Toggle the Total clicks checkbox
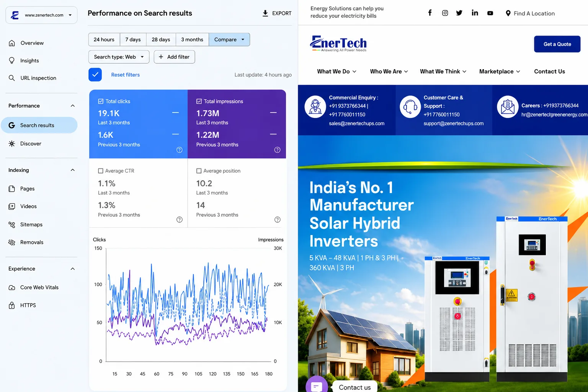Image resolution: width=588 pixels, height=392 pixels. [x=101, y=101]
